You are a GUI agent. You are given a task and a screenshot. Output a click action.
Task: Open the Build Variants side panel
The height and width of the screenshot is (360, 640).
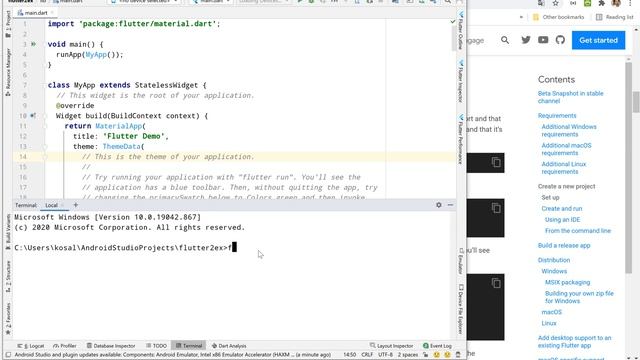[x=8, y=232]
